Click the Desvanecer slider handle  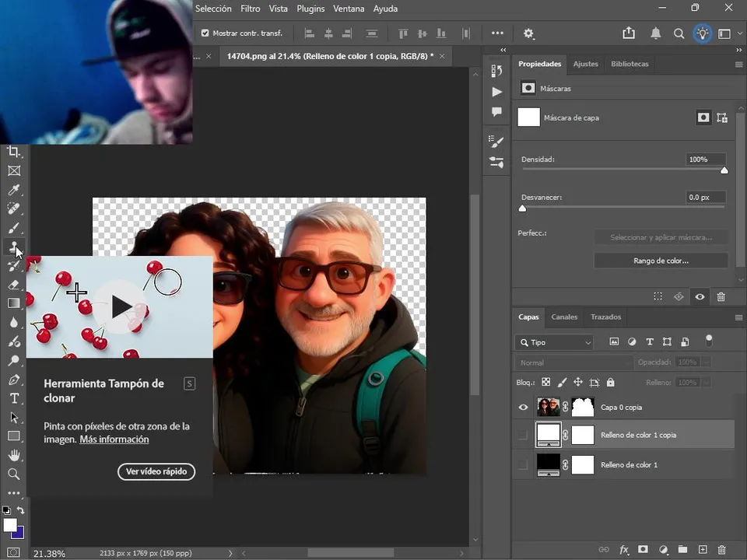point(523,208)
